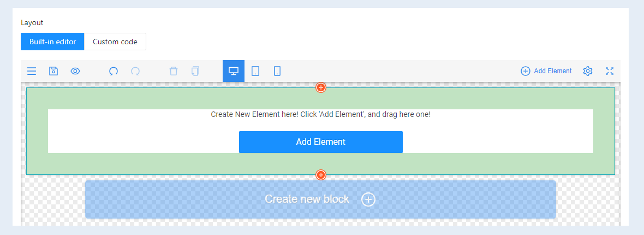This screenshot has height=235, width=644.
Task: Select the Built-in editor tab
Action: 52,42
